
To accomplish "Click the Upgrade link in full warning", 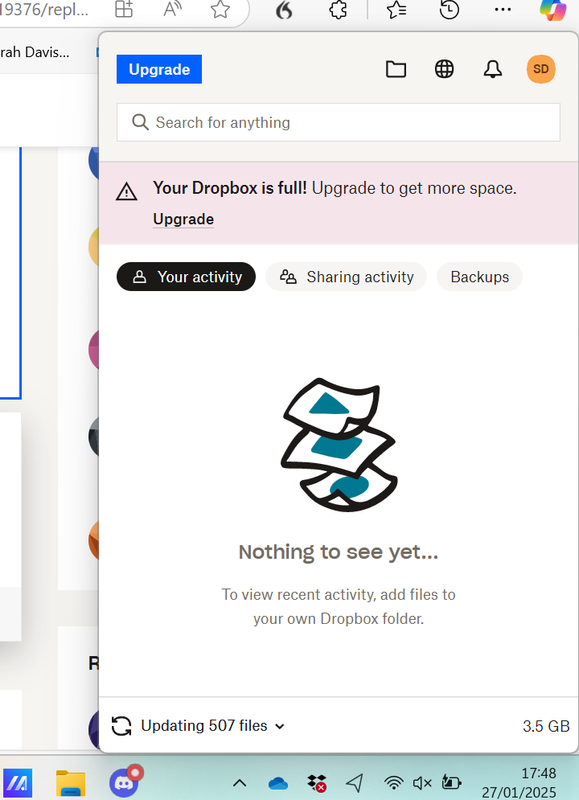I will point(184,219).
